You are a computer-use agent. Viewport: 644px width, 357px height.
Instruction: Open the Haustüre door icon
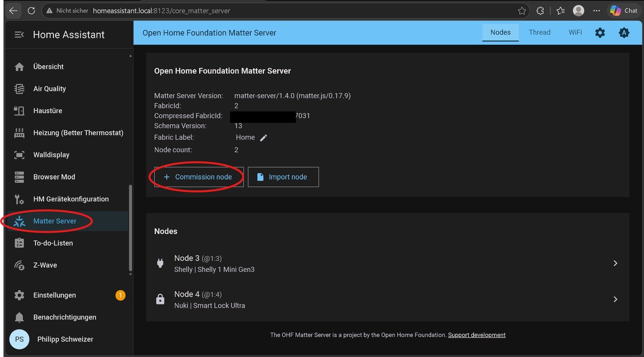click(x=19, y=111)
